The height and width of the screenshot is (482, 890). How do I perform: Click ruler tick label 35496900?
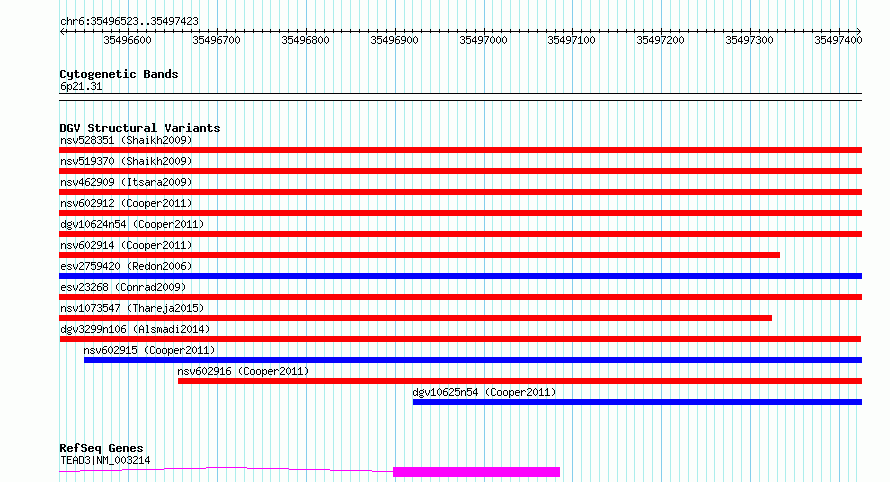tap(394, 40)
